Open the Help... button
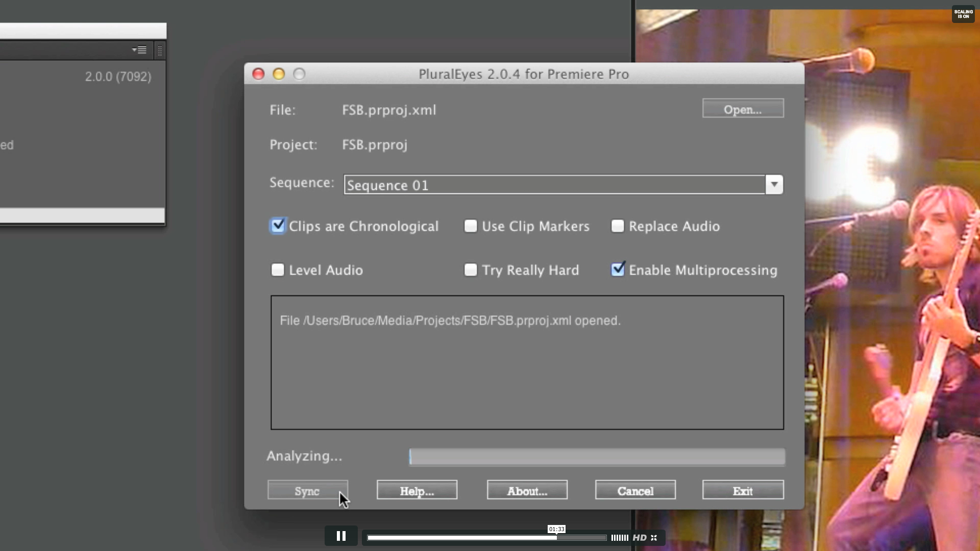Image resolution: width=980 pixels, height=551 pixels. tap(417, 490)
